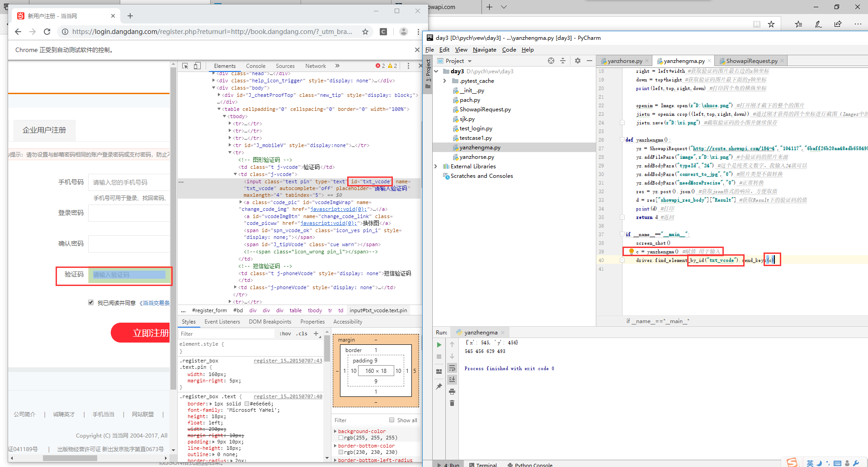
Task: Dismiss Chrome automation control infobar
Action: point(417,49)
